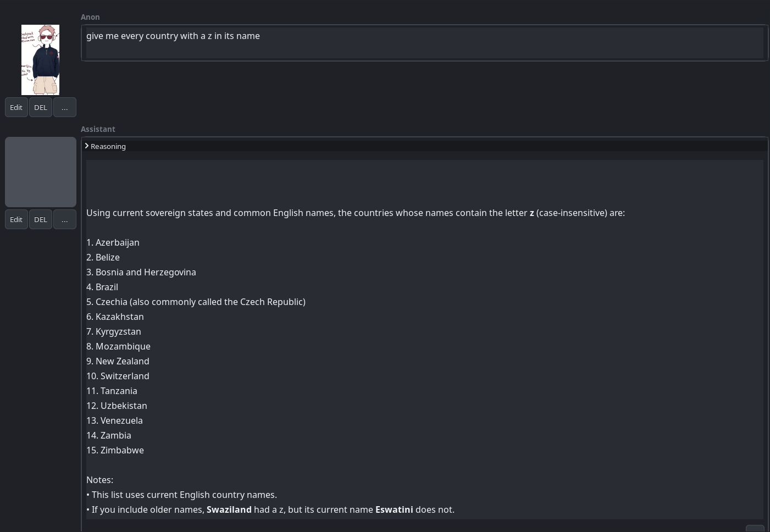Image resolution: width=770 pixels, height=532 pixels.
Task: Click the bold letter z in intro sentence
Action: [x=531, y=213]
